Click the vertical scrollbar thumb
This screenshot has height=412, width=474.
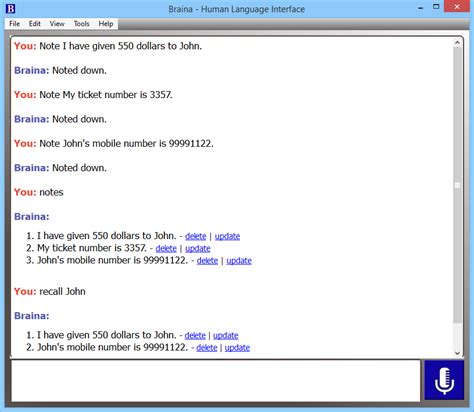[x=457, y=185]
